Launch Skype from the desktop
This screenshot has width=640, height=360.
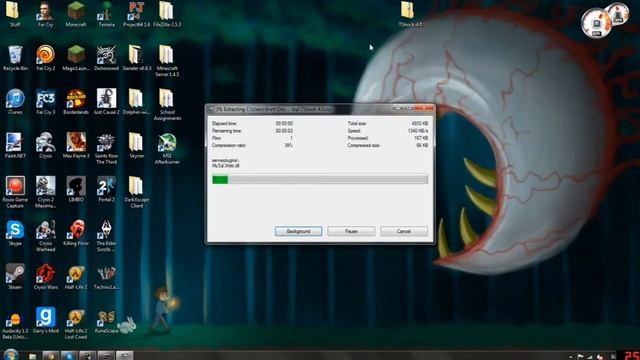tap(15, 233)
